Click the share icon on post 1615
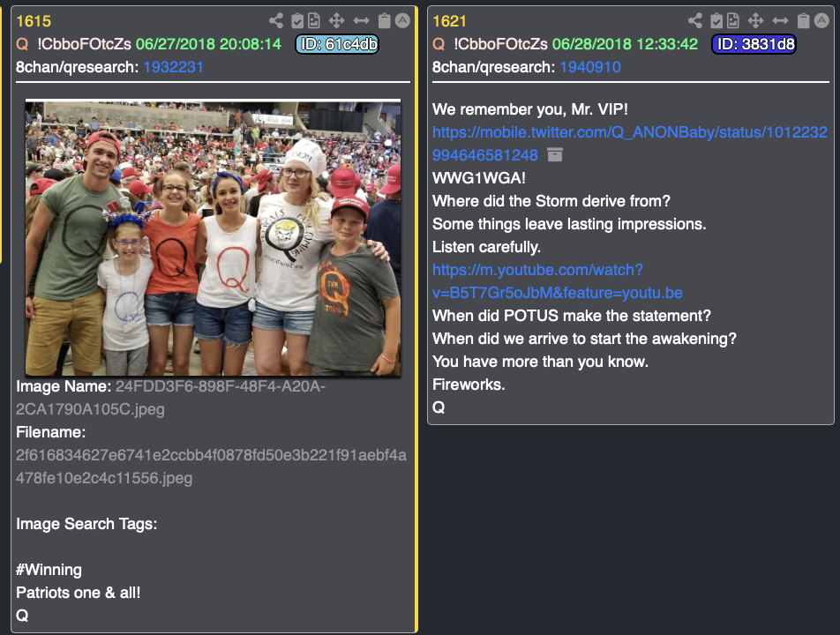This screenshot has height=635, width=840. 276,21
